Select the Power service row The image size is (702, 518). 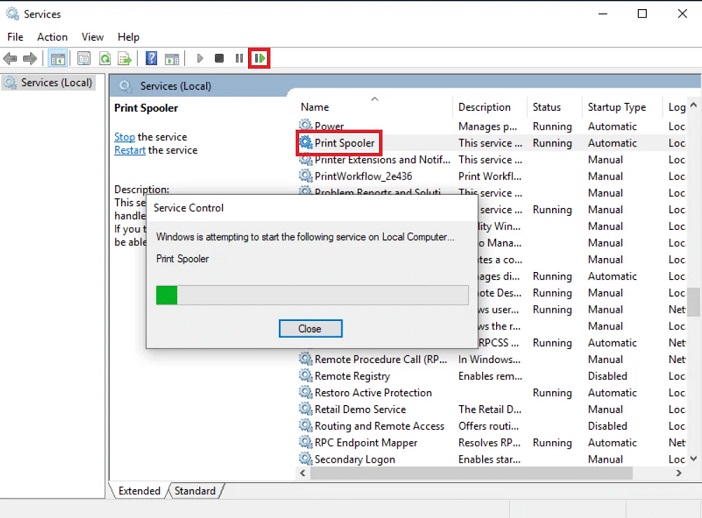[492, 126]
